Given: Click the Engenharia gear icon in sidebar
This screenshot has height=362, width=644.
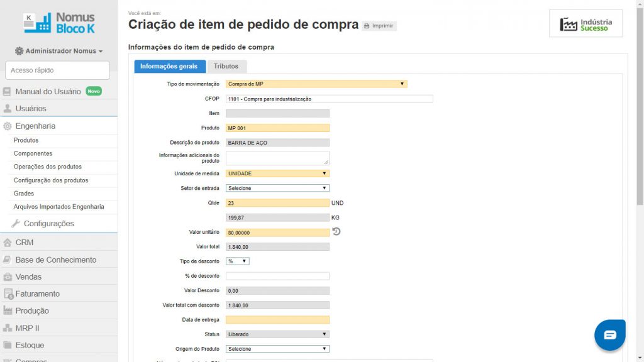Looking at the screenshot, I should click(x=8, y=126).
